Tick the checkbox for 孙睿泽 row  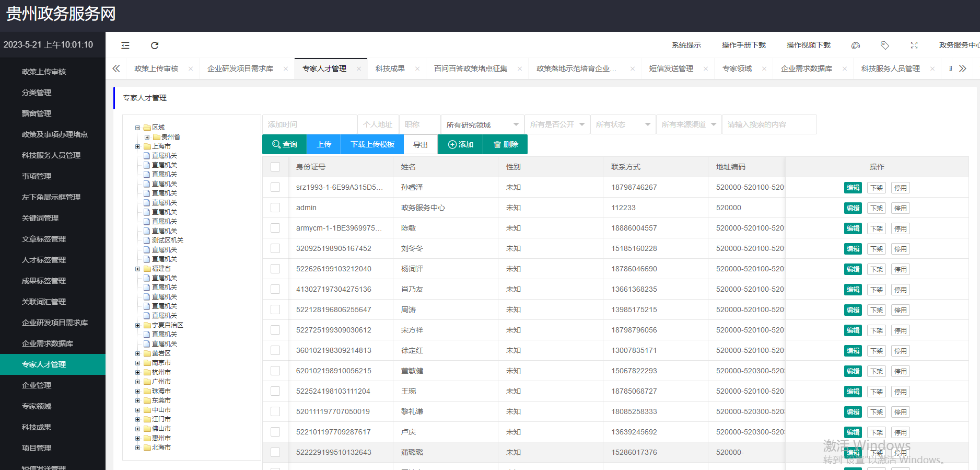point(275,187)
